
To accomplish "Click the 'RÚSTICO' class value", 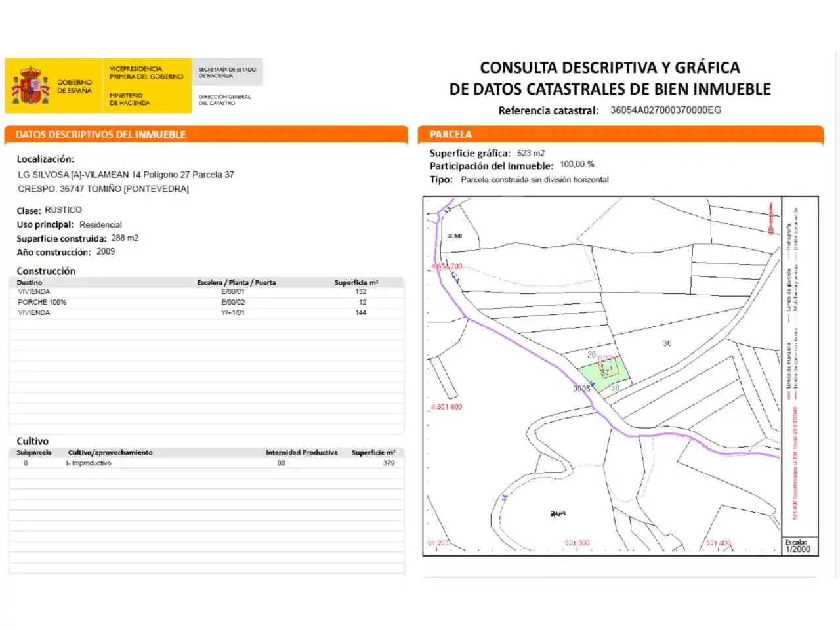I will [x=63, y=210].
